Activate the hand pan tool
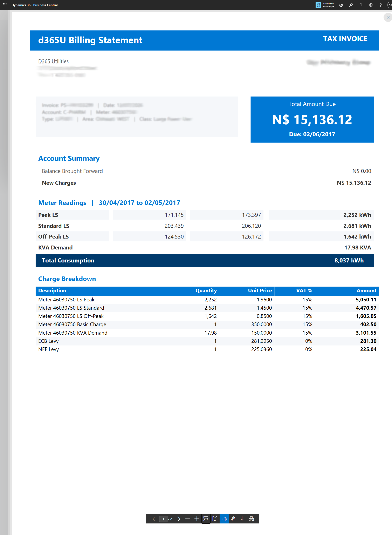The width and height of the screenshot is (392, 535). pyautogui.click(x=233, y=519)
